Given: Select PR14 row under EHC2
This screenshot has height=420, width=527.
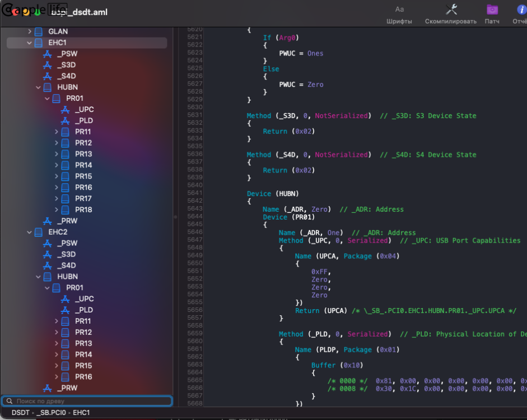Looking at the screenshot, I should [x=87, y=354].
